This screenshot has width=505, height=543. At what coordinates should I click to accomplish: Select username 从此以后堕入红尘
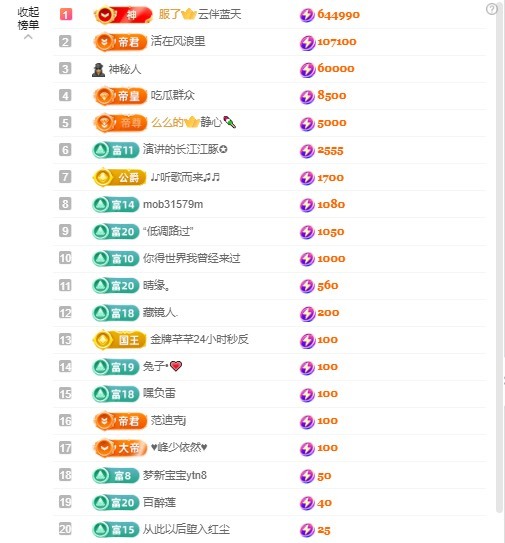pyautogui.click(x=186, y=529)
